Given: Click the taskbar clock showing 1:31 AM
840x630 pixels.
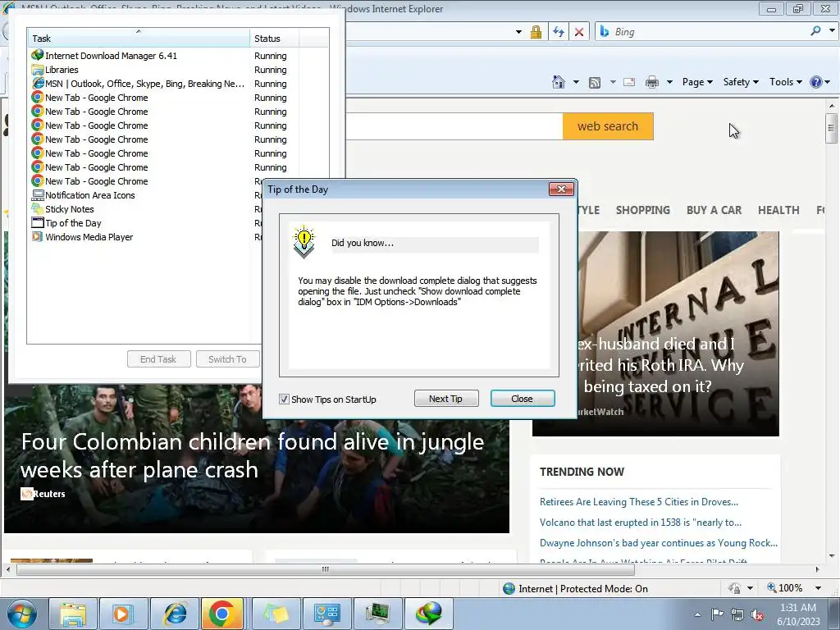Looking at the screenshot, I should pos(798,614).
